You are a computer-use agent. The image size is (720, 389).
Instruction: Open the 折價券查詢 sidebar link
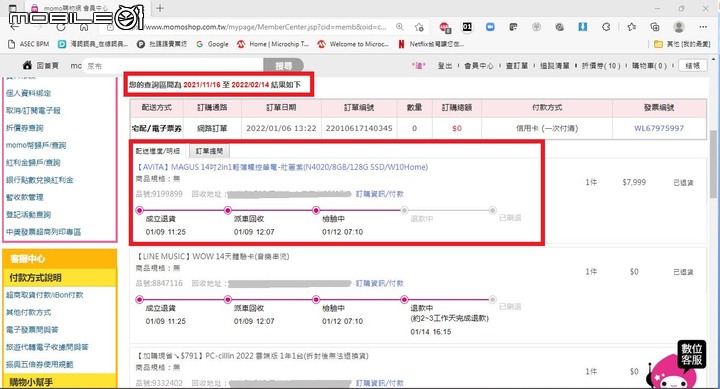pyautogui.click(x=24, y=128)
